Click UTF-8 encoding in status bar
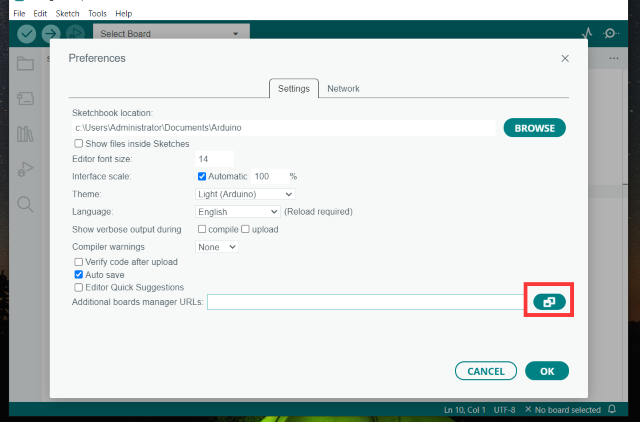This screenshot has height=422, width=640. 504,410
